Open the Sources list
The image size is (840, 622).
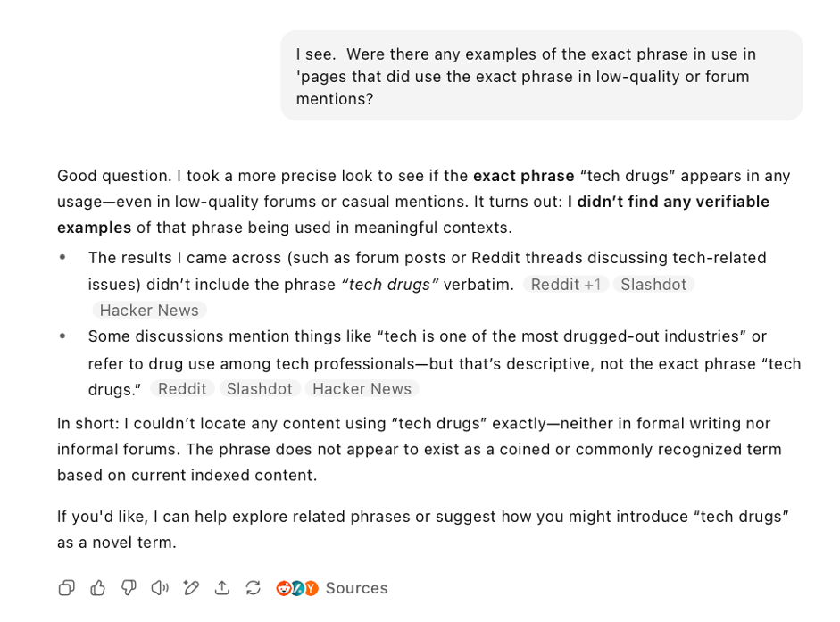pyautogui.click(x=356, y=588)
